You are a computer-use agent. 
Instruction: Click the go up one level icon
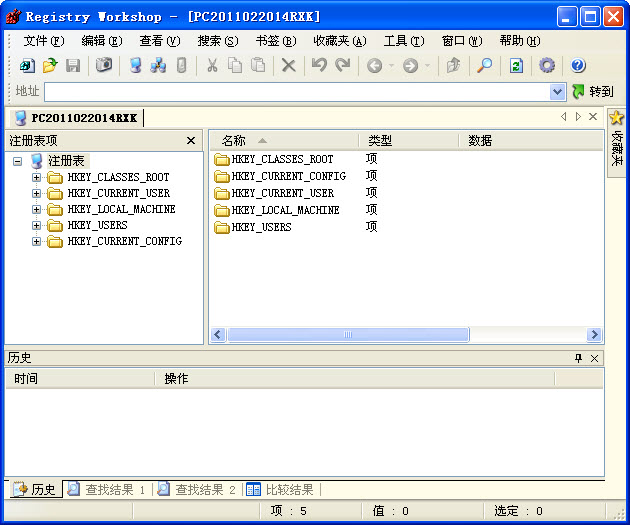click(453, 65)
